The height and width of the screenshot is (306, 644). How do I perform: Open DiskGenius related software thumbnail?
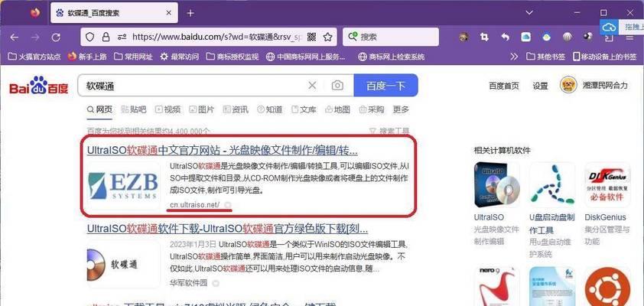[607, 185]
